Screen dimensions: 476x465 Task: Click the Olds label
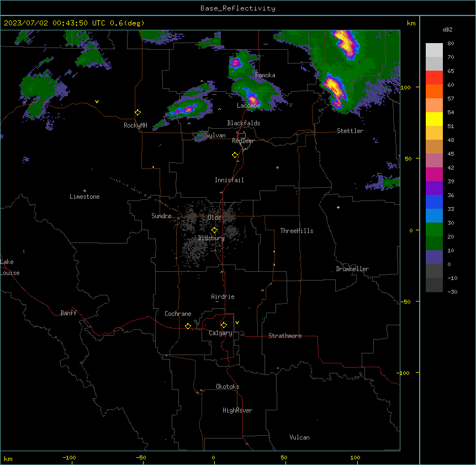214,218
